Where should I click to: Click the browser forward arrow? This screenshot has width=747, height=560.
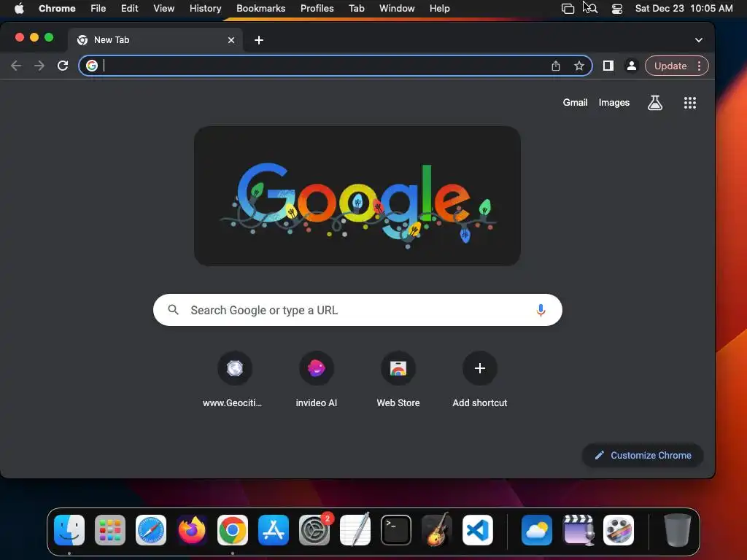[39, 66]
